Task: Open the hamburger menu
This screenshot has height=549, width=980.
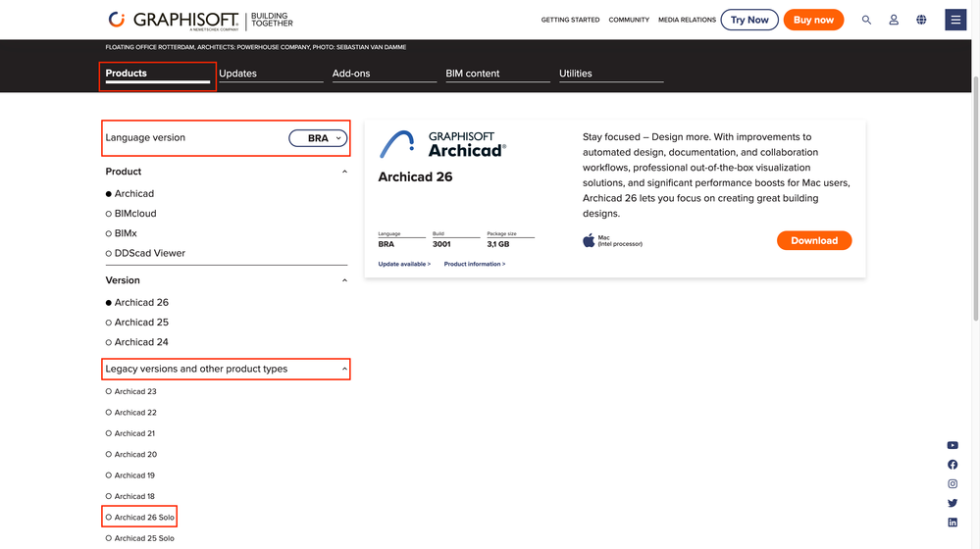Action: 955,20
